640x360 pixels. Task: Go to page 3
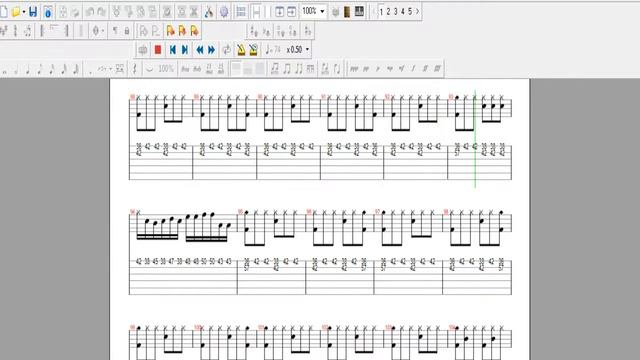tap(396, 11)
